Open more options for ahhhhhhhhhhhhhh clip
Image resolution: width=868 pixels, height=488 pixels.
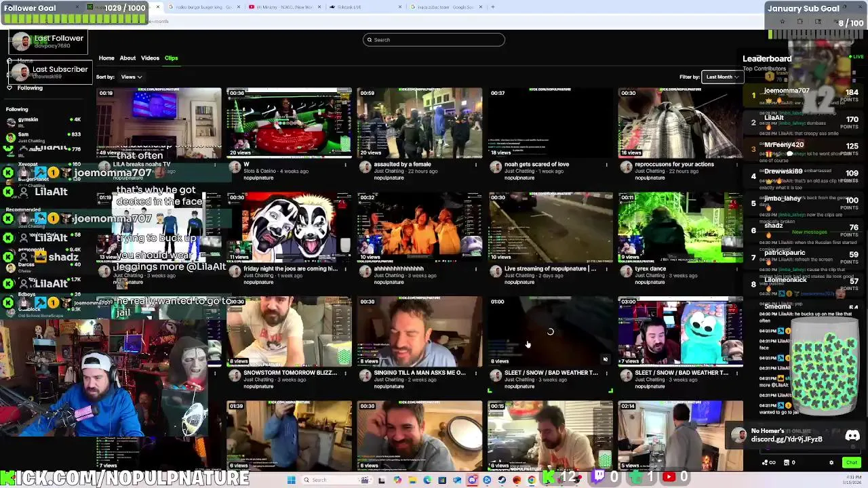pyautogui.click(x=476, y=268)
